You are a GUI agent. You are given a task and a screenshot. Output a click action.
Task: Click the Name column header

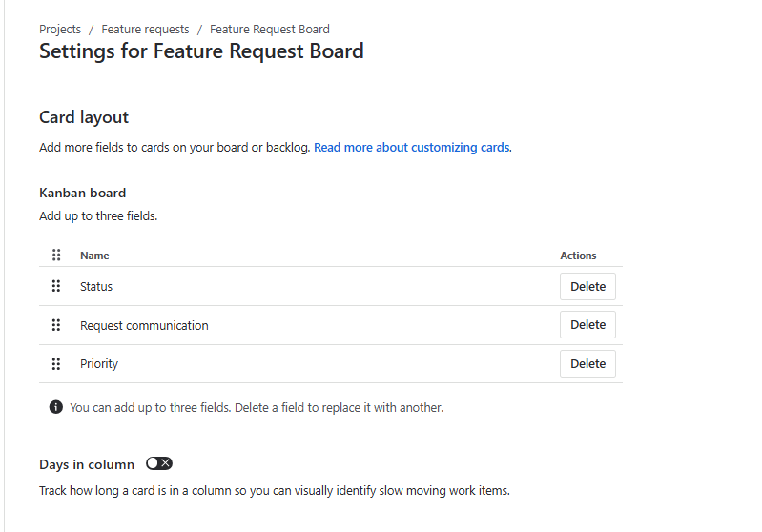tap(94, 256)
